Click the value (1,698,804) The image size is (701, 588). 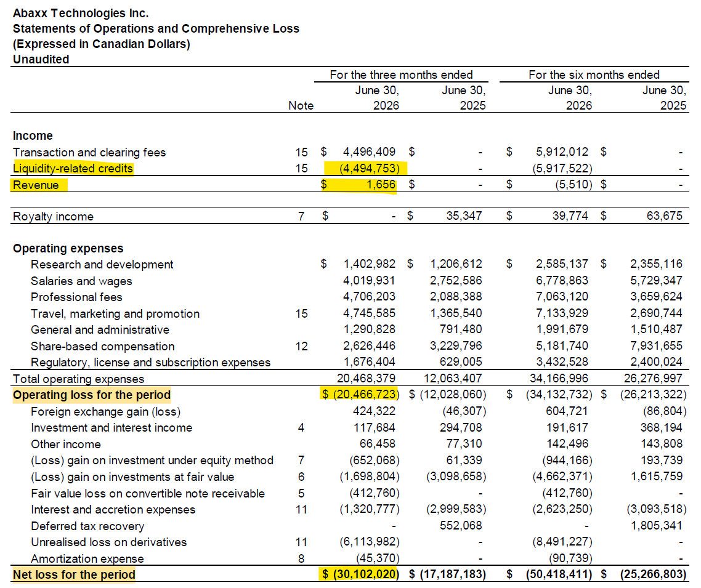tap(369, 477)
